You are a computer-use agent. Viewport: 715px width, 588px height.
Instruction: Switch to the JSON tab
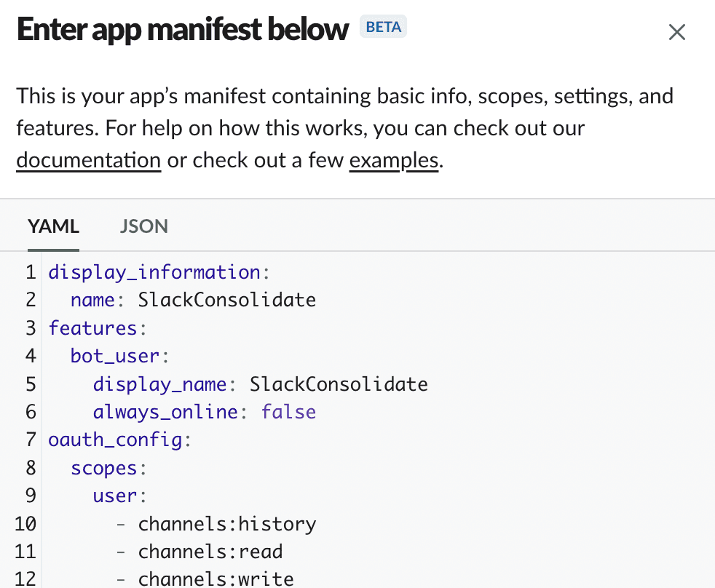tap(143, 226)
